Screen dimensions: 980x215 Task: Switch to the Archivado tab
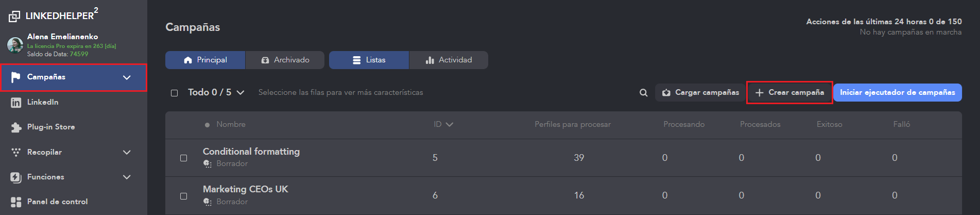285,60
